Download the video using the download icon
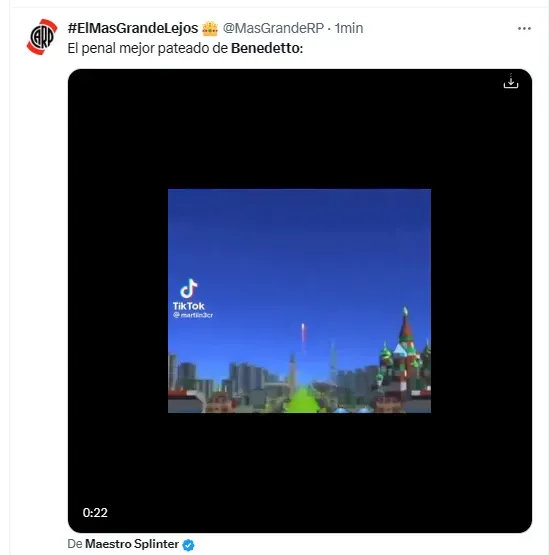Image resolution: width=549 pixels, height=555 pixels. click(x=511, y=81)
